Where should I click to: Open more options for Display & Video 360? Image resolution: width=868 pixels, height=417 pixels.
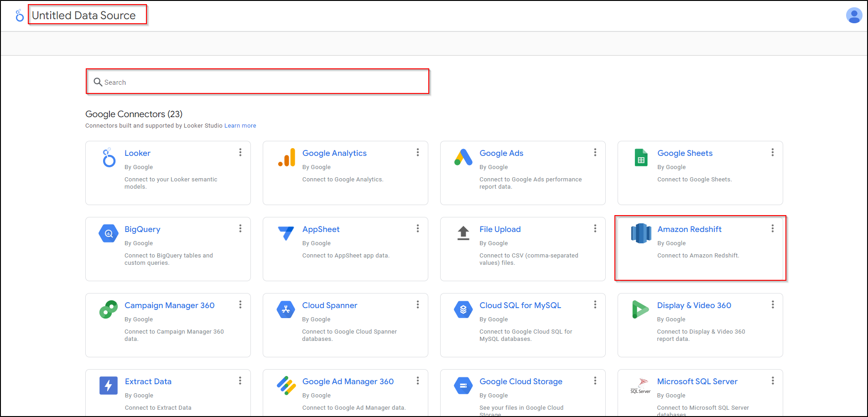coord(773,305)
